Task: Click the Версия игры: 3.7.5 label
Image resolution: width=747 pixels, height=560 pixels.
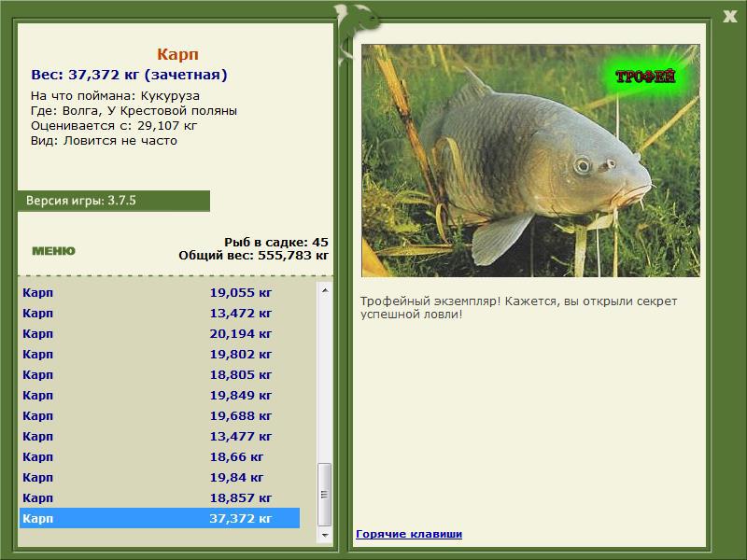Action: pyautogui.click(x=81, y=201)
